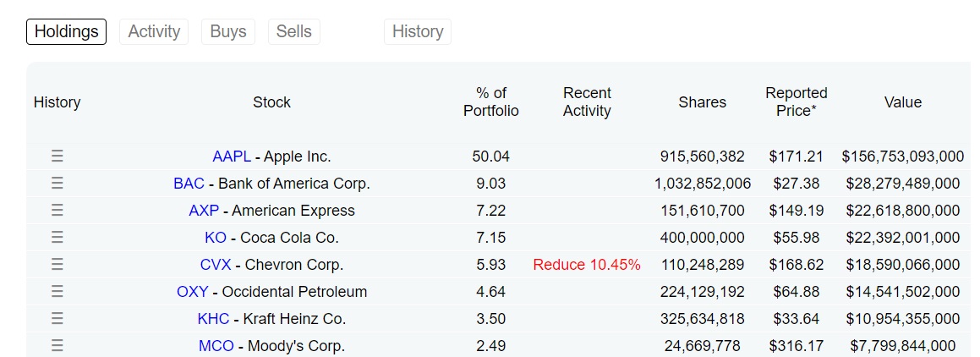This screenshot has width=980, height=357.
Task: Click the Reported Price column header
Action: pos(796,102)
